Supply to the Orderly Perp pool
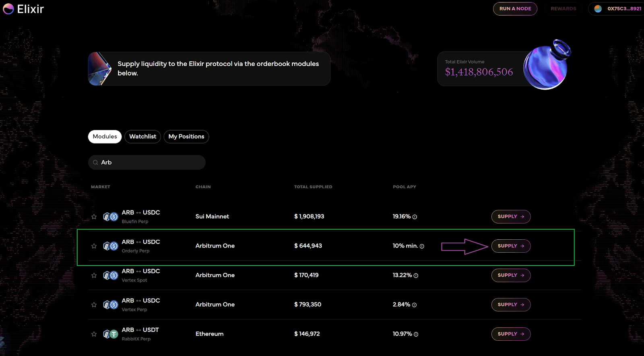The height and width of the screenshot is (356, 644). click(x=511, y=246)
